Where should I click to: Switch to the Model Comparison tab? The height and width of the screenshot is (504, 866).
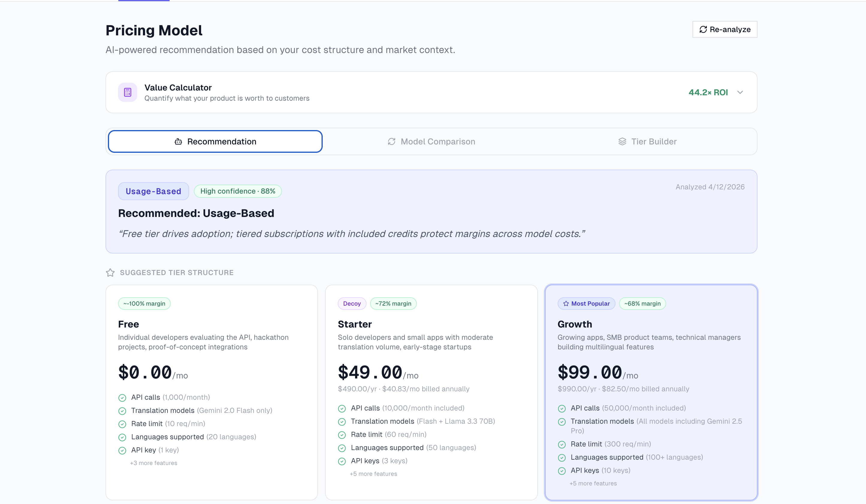[431, 141]
